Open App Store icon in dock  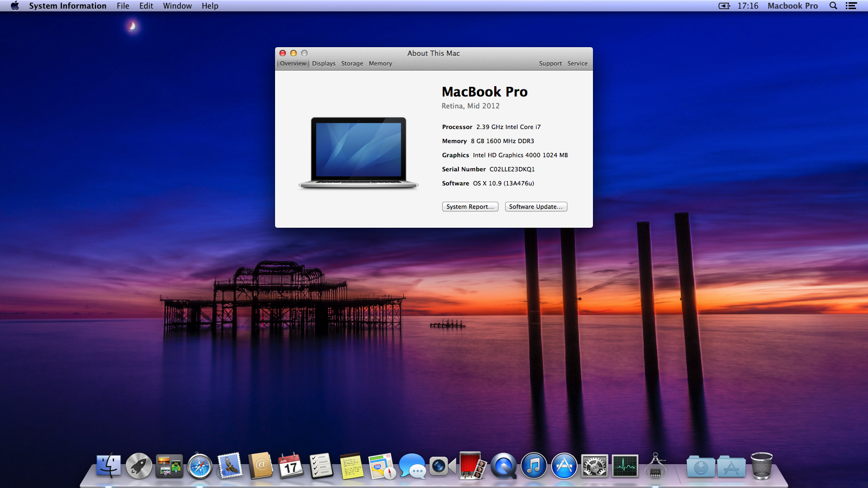[x=564, y=466]
